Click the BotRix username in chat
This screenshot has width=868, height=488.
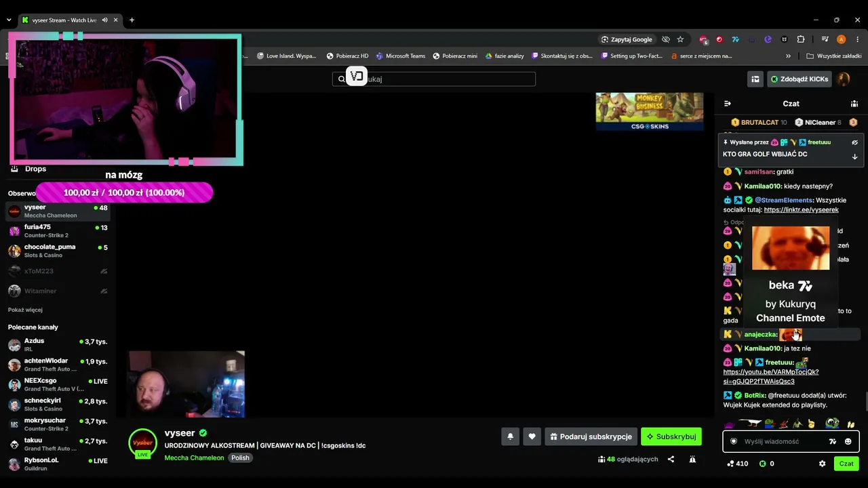pyautogui.click(x=754, y=395)
